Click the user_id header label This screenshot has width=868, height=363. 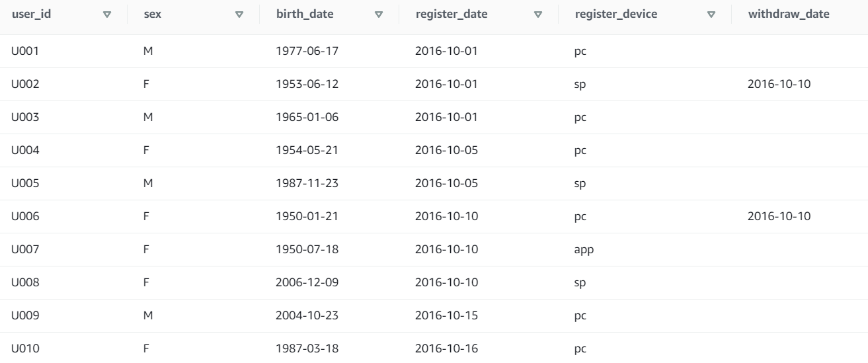pos(32,15)
